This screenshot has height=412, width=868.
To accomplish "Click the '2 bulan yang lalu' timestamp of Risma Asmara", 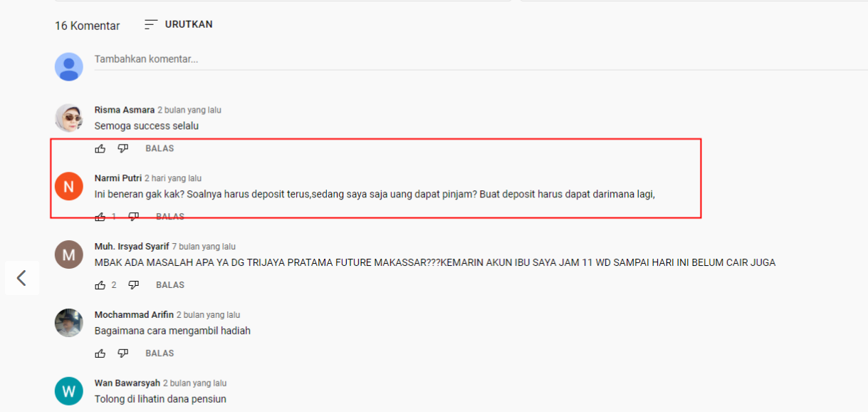I will [x=189, y=110].
